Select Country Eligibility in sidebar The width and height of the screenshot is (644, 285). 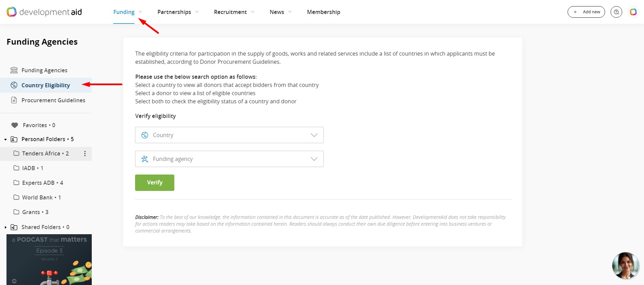coord(46,85)
